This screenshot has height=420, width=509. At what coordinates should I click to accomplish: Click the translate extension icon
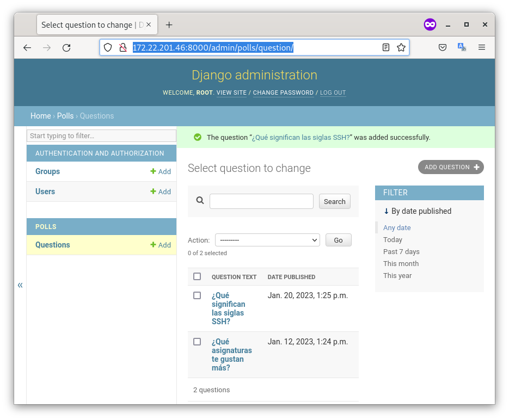[x=462, y=48]
